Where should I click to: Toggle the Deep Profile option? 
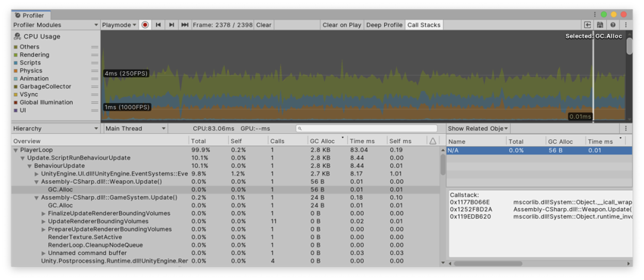[x=384, y=25]
